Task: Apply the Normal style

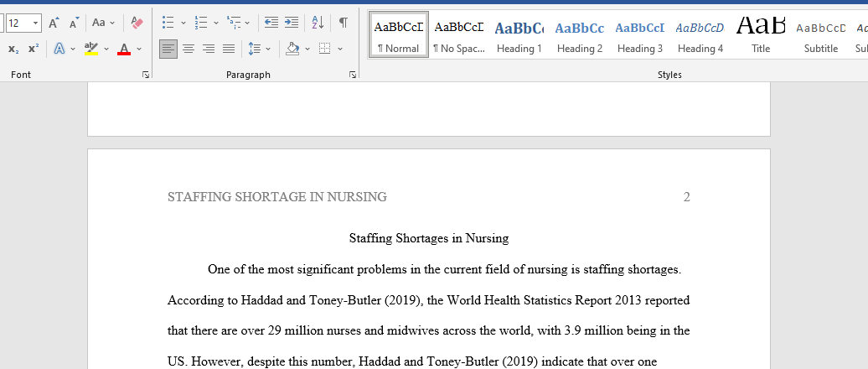Action: point(398,34)
